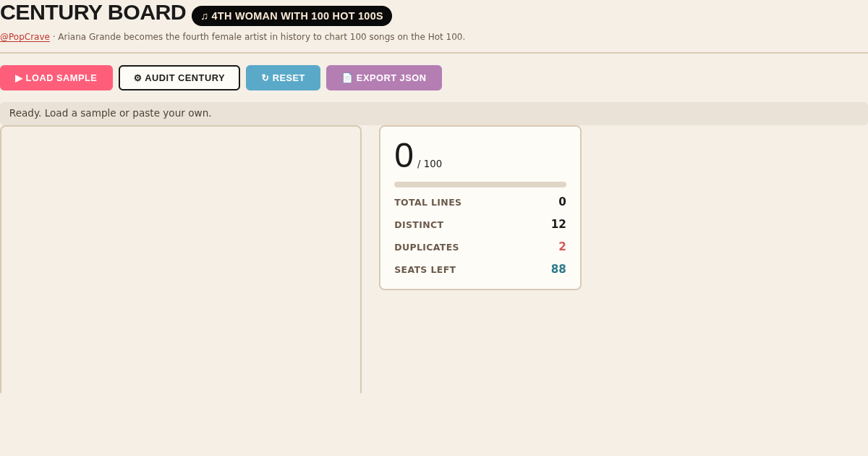
Task: Click inside the empty song list text area
Action: pos(181,260)
